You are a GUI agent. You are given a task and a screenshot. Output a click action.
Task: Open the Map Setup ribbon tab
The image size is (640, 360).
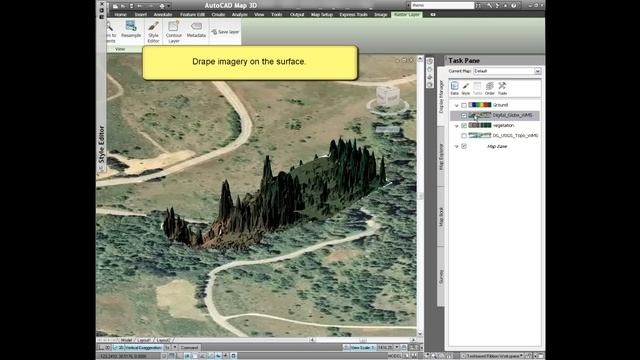pos(322,15)
